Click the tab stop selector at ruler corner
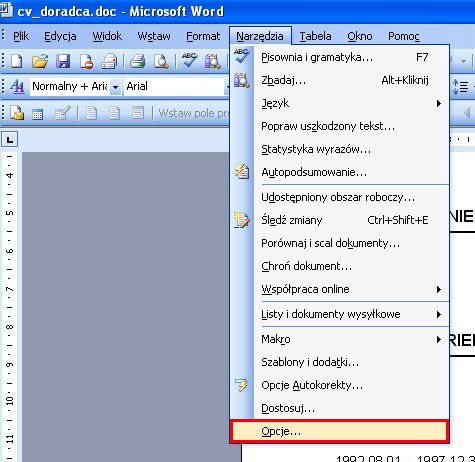The image size is (475, 462). pyautogui.click(x=10, y=139)
